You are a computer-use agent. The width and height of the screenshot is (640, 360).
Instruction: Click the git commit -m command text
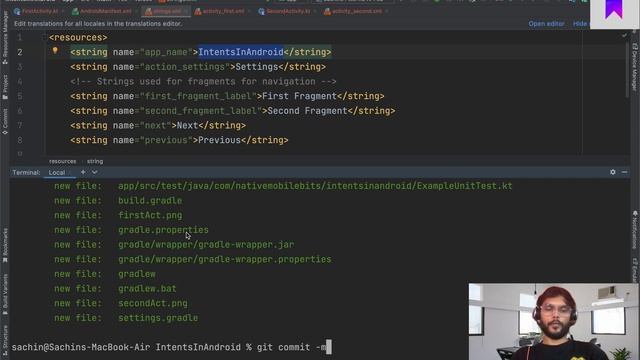click(x=291, y=347)
